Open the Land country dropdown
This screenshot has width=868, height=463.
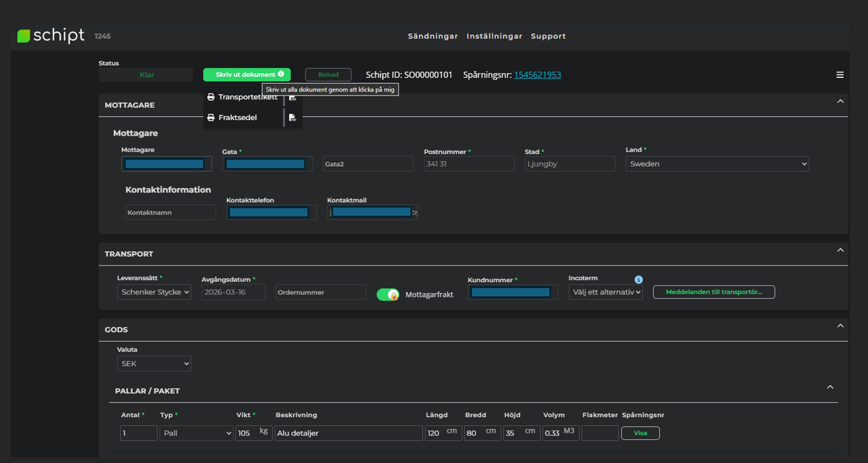tap(717, 164)
